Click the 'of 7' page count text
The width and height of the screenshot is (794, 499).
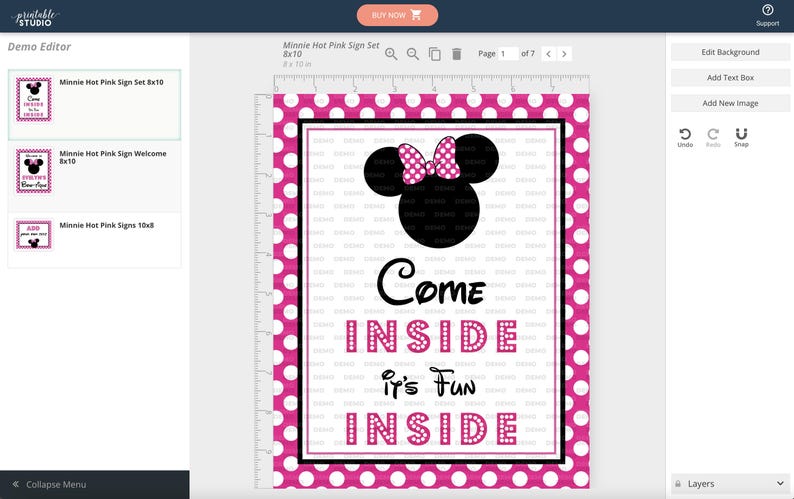pos(528,53)
